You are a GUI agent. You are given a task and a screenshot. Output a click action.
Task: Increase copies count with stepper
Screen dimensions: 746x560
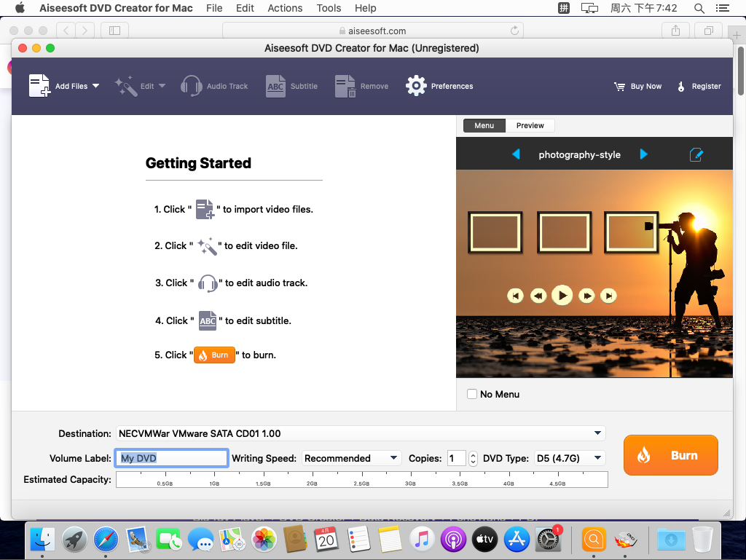pos(473,454)
